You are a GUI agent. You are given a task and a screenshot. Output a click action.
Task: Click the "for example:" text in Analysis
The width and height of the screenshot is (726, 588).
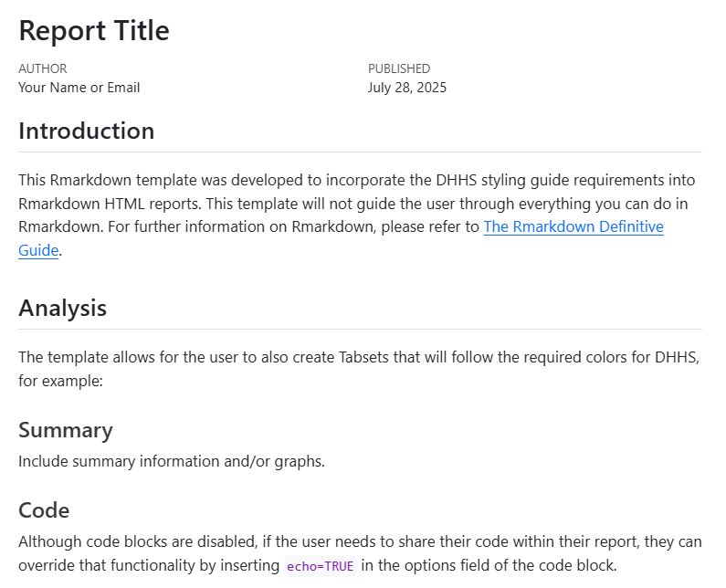(60, 380)
